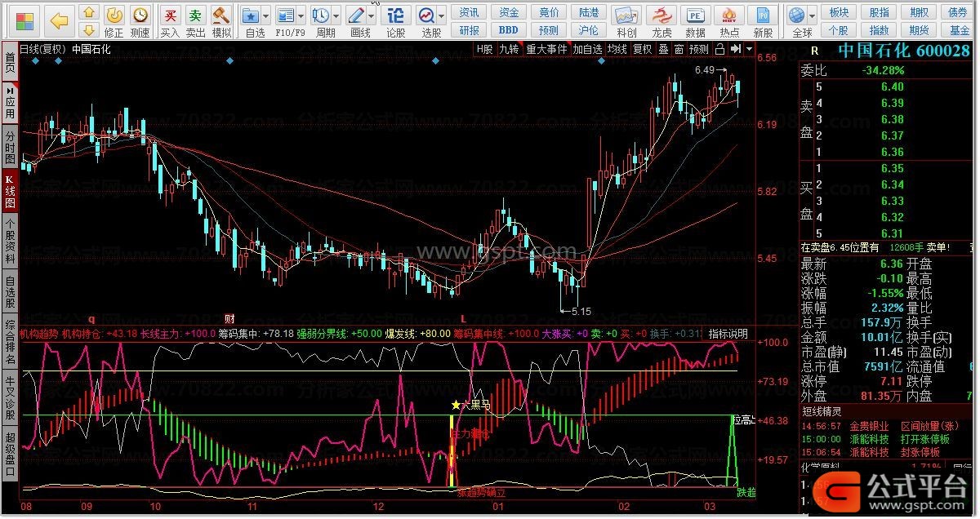
Task: Open the 日线(复权) period selector label
Action: (42, 49)
